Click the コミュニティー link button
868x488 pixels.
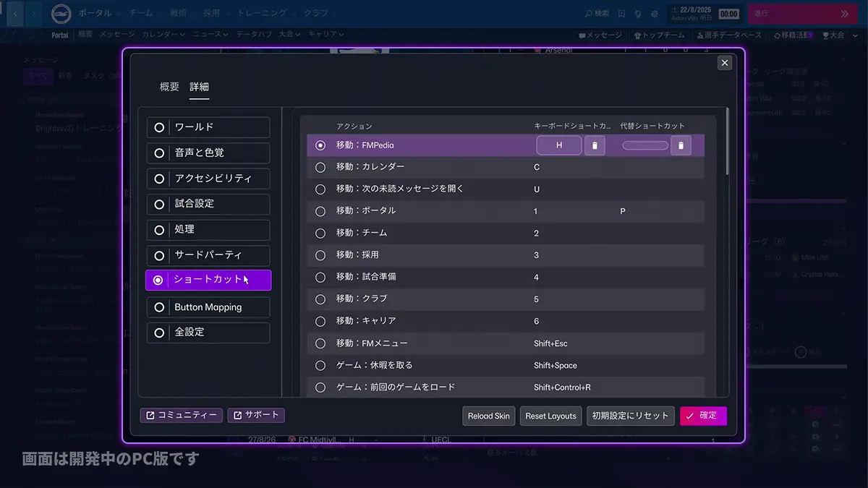(x=182, y=415)
